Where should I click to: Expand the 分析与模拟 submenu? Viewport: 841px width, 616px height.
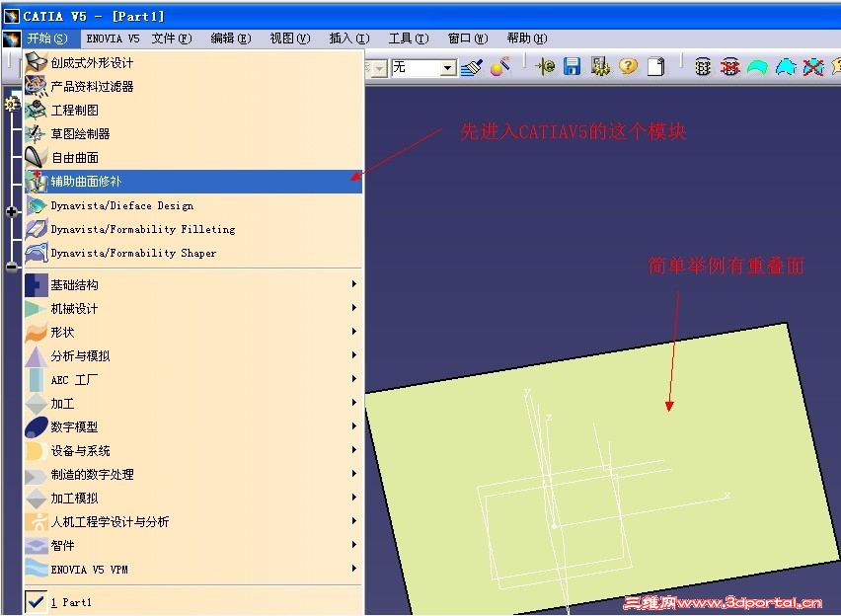(193, 355)
